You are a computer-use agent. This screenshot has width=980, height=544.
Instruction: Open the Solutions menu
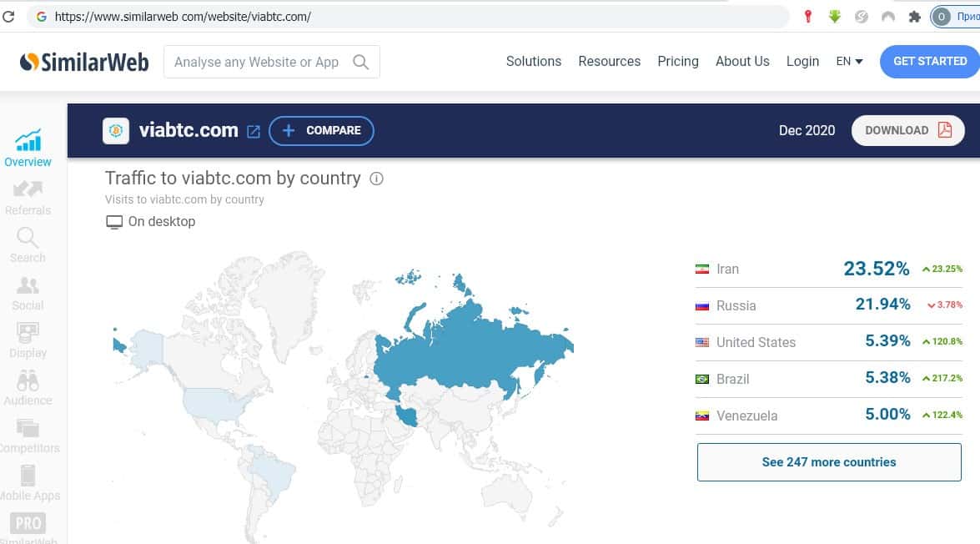533,62
